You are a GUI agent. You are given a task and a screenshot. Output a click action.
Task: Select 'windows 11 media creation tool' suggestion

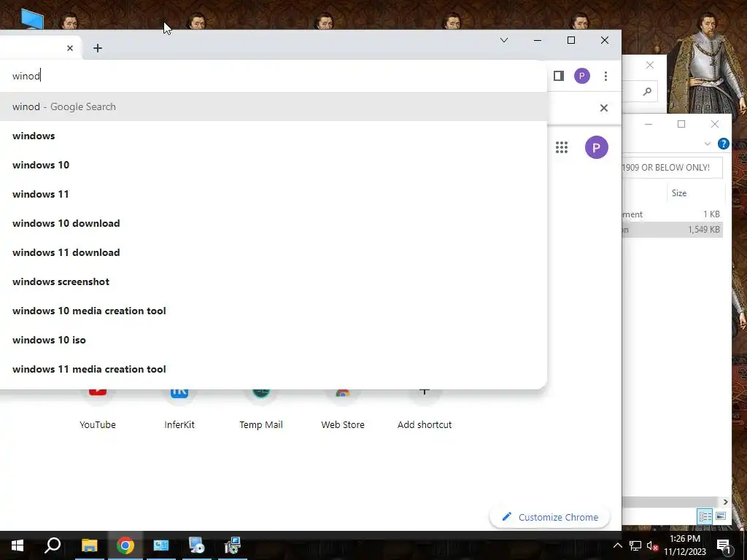(274, 369)
